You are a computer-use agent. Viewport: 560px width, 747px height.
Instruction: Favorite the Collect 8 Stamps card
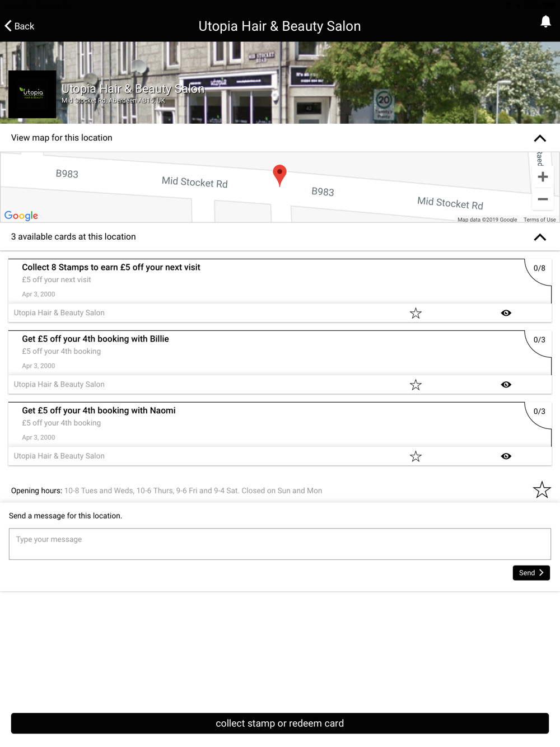click(416, 313)
